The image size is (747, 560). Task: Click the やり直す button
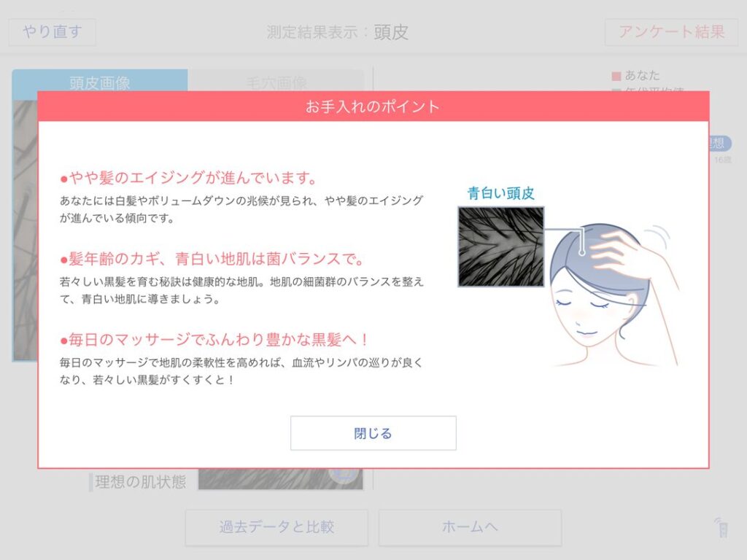[52, 32]
